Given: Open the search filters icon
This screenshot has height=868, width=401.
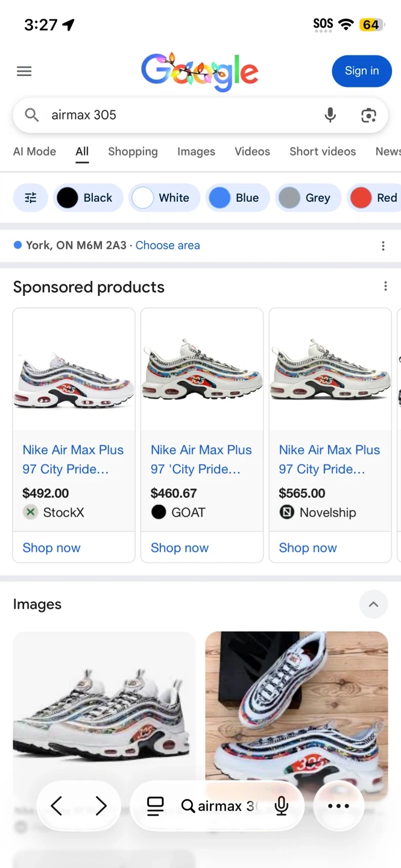Looking at the screenshot, I should click(31, 198).
